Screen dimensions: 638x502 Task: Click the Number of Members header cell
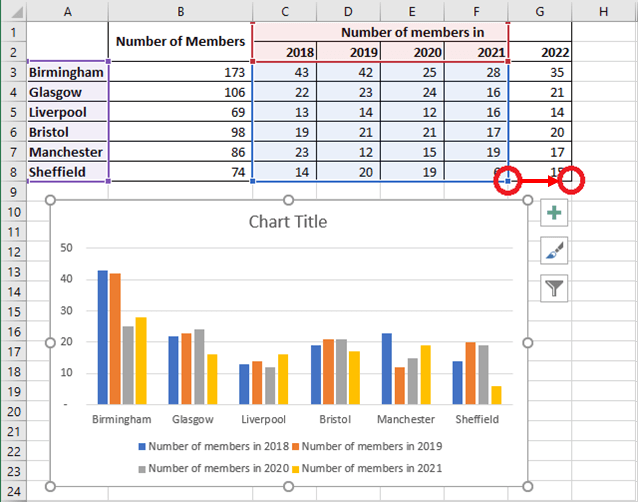180,41
